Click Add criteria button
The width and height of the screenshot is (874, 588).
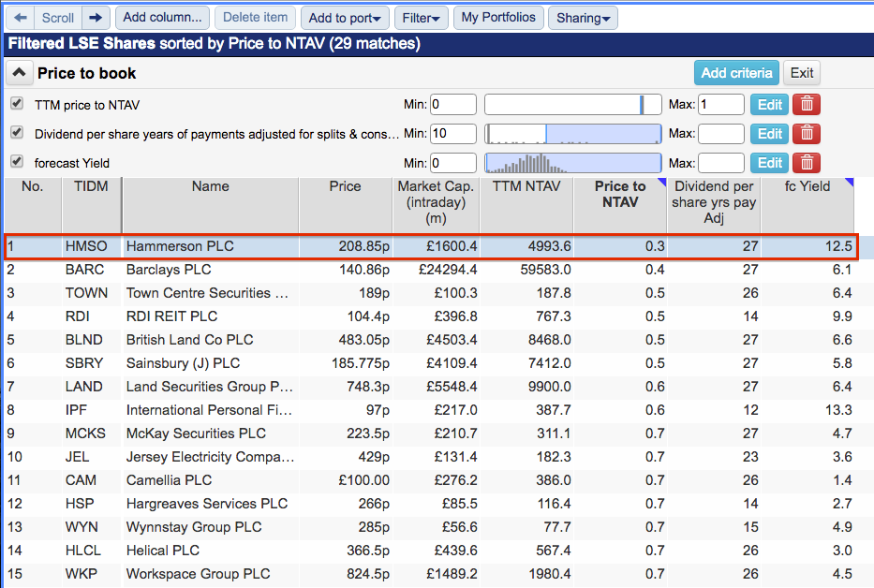(736, 73)
